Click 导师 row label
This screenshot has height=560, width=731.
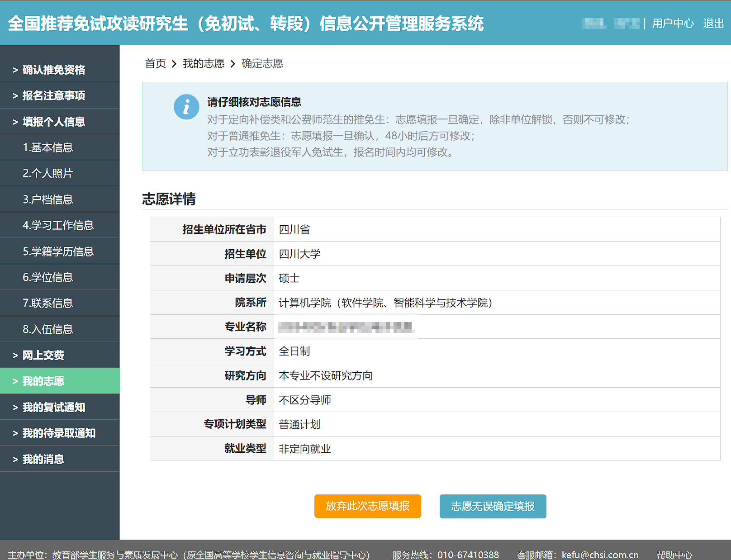click(256, 400)
